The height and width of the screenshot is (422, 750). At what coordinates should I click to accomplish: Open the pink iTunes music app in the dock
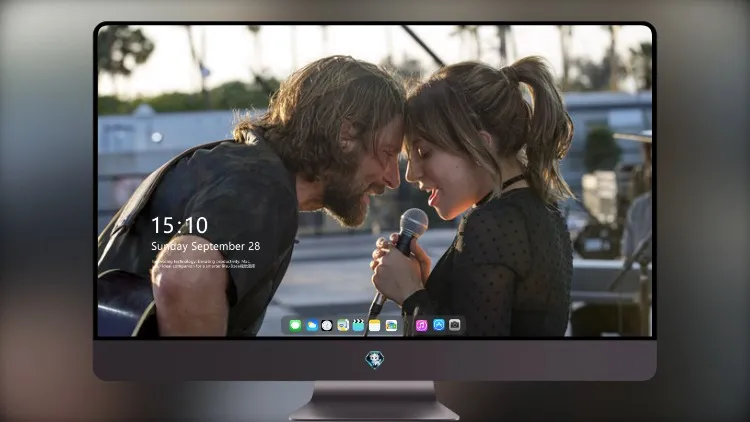pyautogui.click(x=421, y=325)
